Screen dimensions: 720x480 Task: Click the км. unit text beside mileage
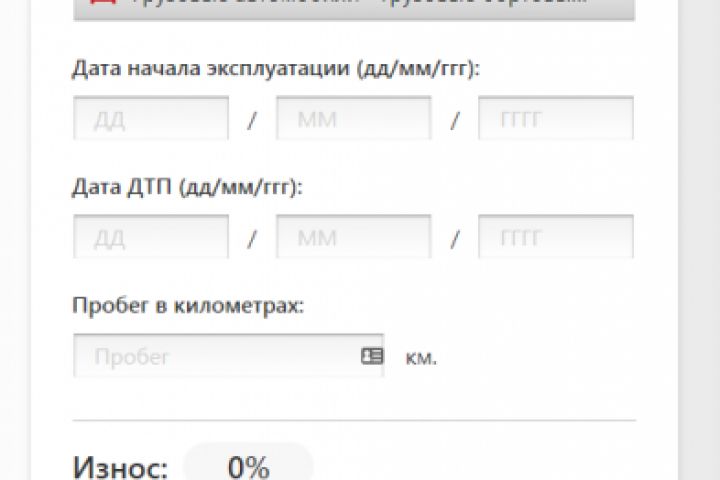point(421,357)
